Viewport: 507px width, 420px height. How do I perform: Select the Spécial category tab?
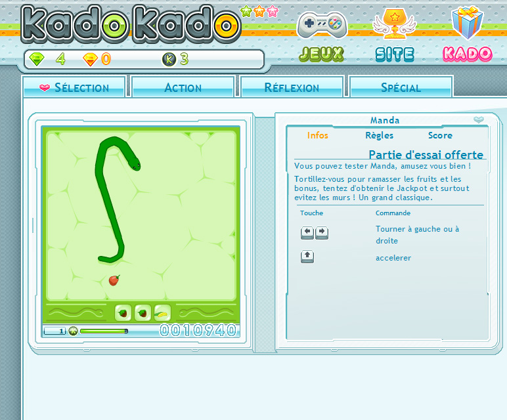point(401,87)
